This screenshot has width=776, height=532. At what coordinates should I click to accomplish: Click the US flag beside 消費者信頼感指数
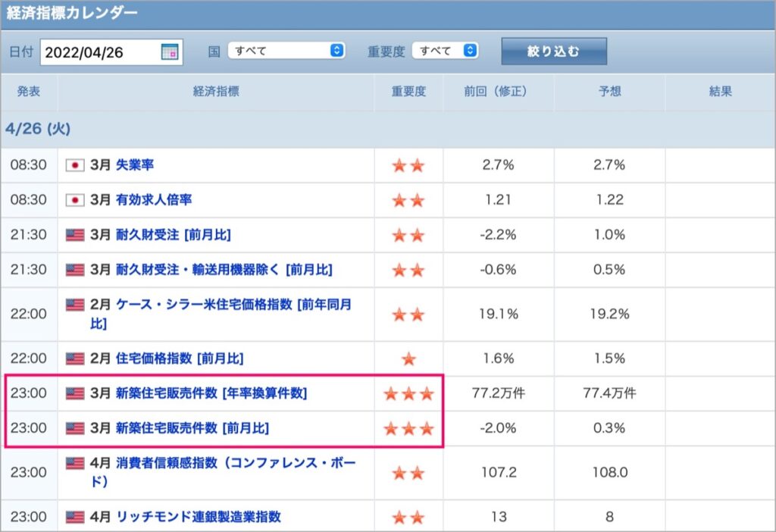coord(75,463)
